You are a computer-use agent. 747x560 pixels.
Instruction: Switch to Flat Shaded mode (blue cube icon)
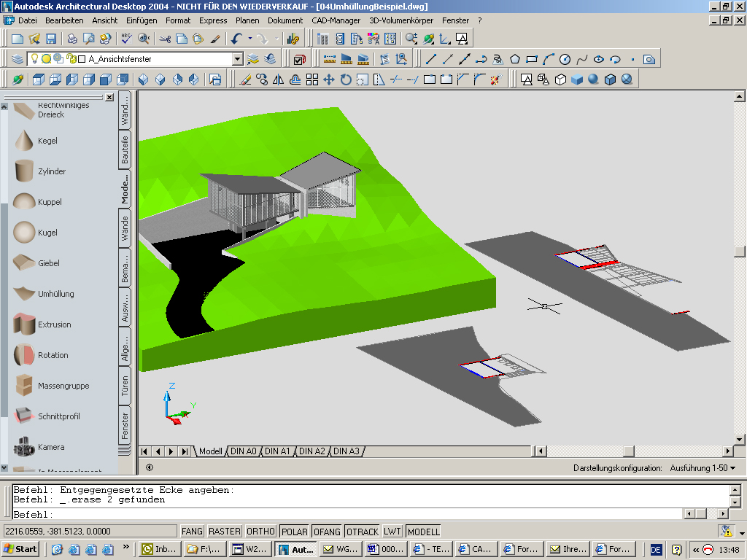(x=577, y=79)
